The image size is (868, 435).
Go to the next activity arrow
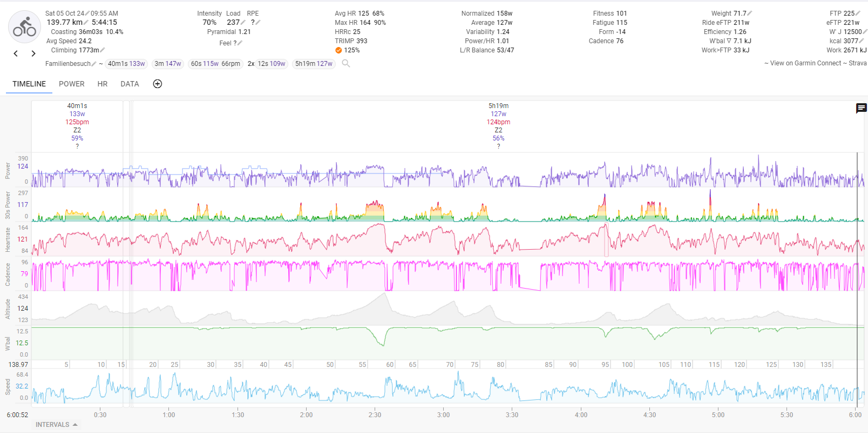click(x=33, y=53)
